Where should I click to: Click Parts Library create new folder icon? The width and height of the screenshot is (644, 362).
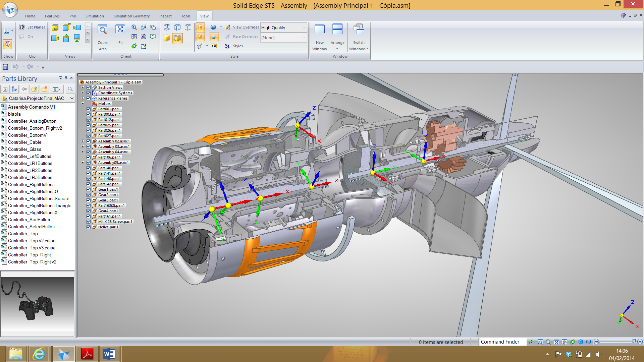44,89
